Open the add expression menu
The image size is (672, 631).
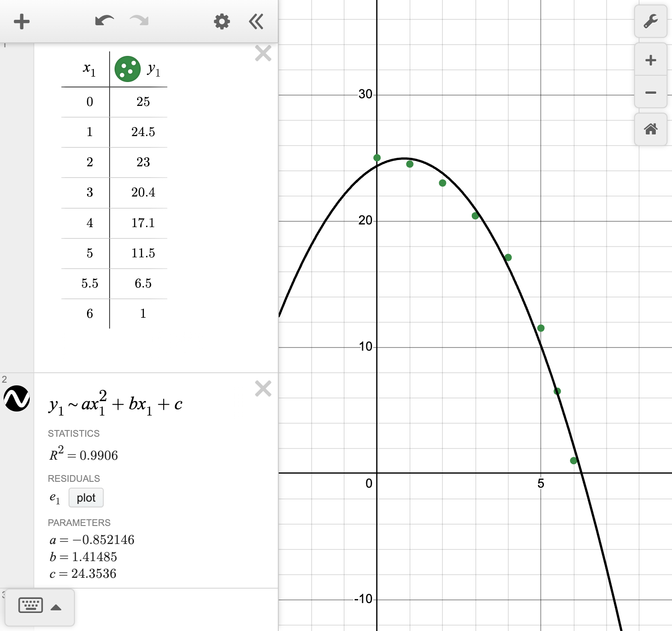(x=21, y=21)
